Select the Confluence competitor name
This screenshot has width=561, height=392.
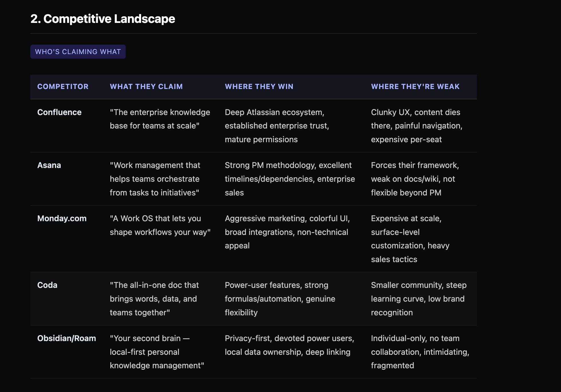pyautogui.click(x=59, y=112)
